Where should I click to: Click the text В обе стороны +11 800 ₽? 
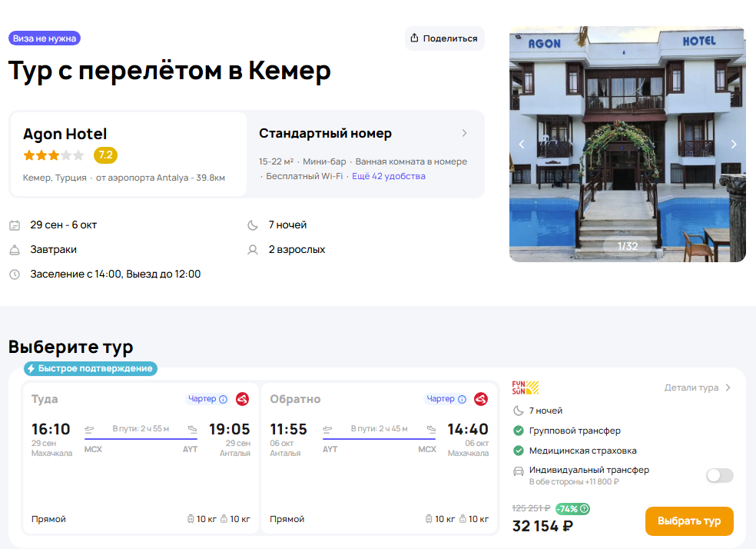574,481
